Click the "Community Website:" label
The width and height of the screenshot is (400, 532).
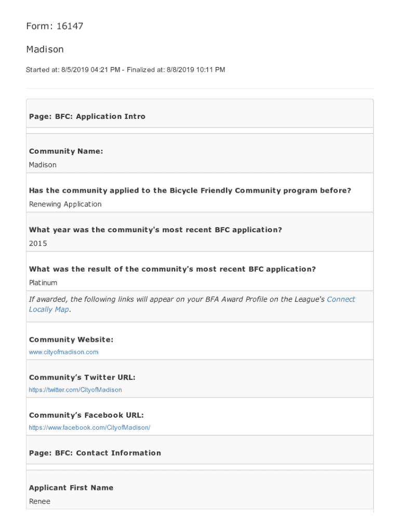[x=71, y=340]
